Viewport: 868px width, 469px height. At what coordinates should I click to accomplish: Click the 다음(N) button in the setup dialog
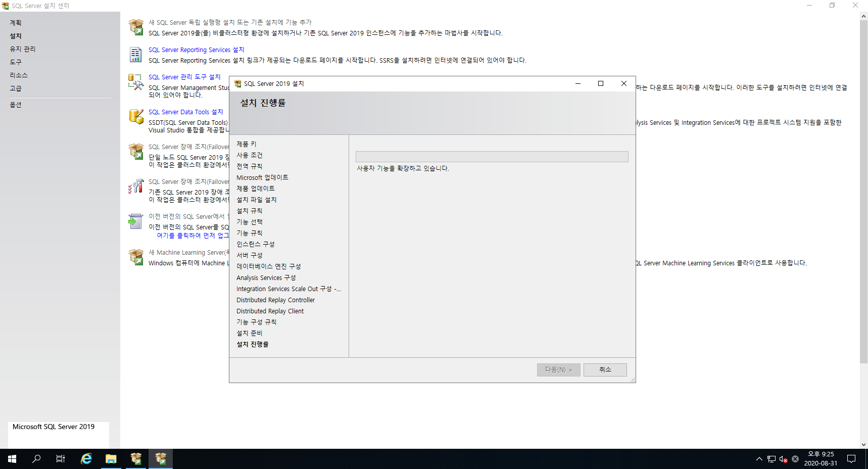[559, 370]
